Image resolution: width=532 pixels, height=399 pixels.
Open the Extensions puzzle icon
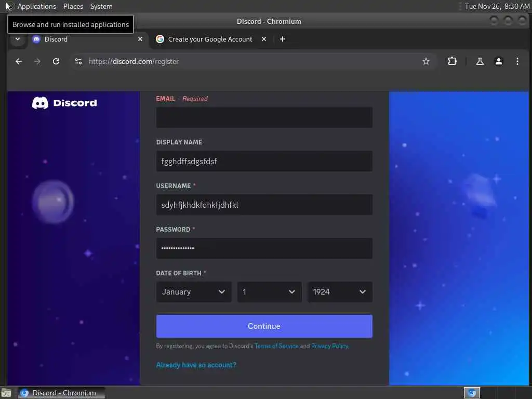pyautogui.click(x=452, y=61)
